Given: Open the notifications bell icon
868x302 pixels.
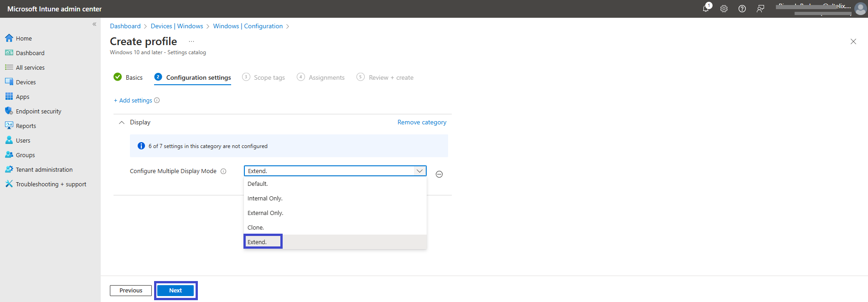Looking at the screenshot, I should (706, 8).
